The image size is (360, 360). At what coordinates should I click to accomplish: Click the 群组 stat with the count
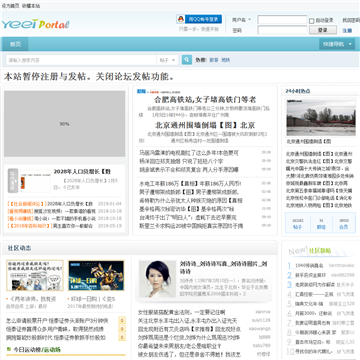pos(321,224)
